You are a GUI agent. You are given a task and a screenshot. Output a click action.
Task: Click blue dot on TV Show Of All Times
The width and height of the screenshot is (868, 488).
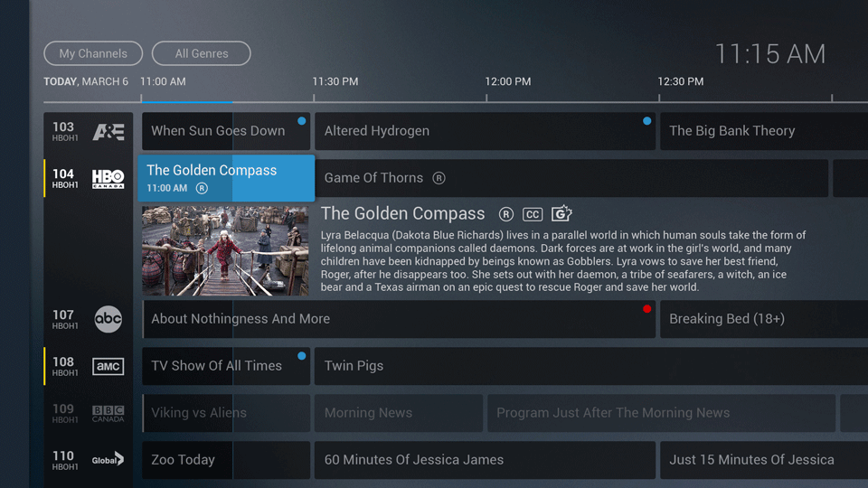pyautogui.click(x=302, y=356)
